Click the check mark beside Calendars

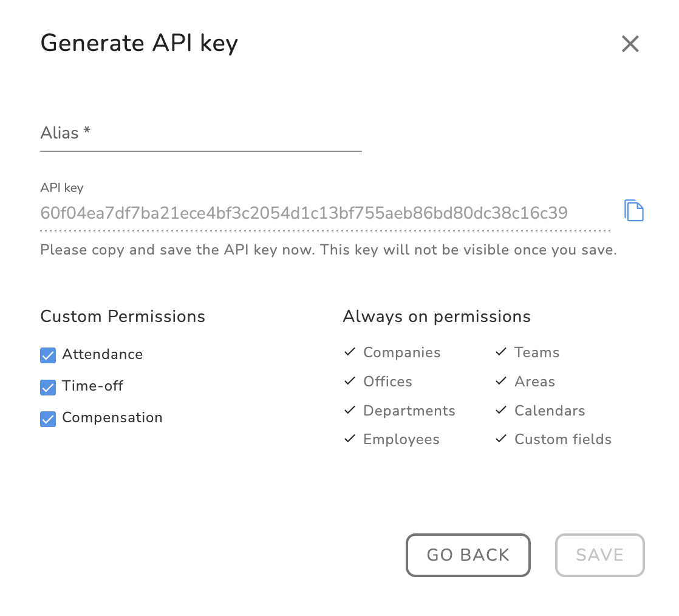tap(500, 411)
